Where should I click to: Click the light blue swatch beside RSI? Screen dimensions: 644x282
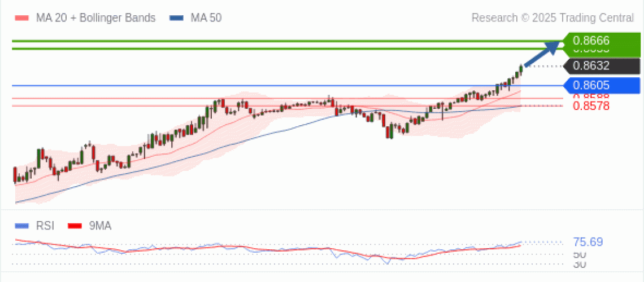coord(22,226)
